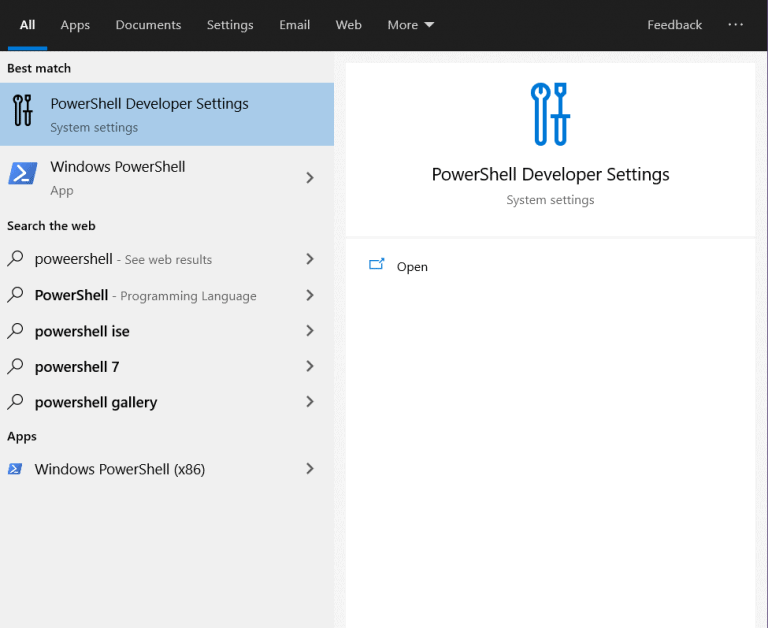
Task: Click the Windows PowerShell app icon
Action: click(23, 174)
